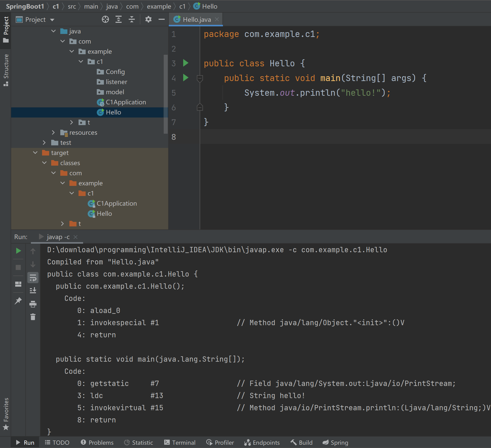Click the Project tree vertical scrollbar
Screen dimensions: 491x448
click(166, 94)
